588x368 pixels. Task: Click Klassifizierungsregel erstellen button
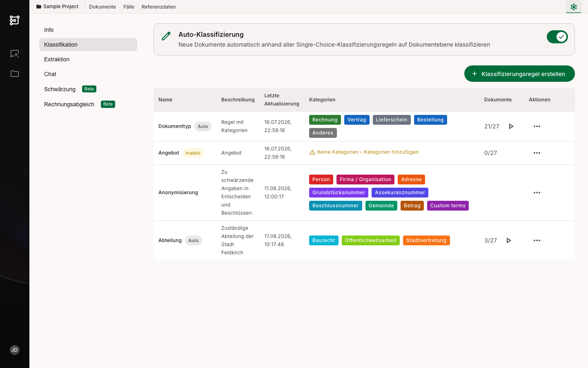(519, 74)
